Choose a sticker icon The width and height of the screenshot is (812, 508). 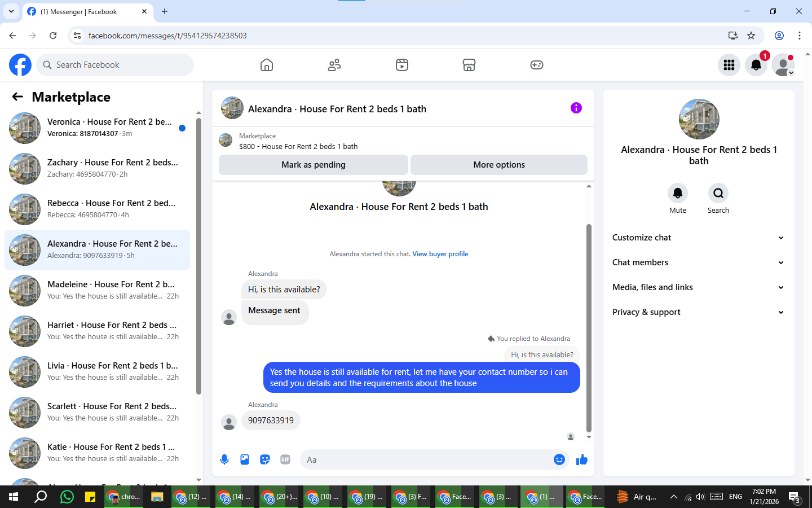point(265,459)
